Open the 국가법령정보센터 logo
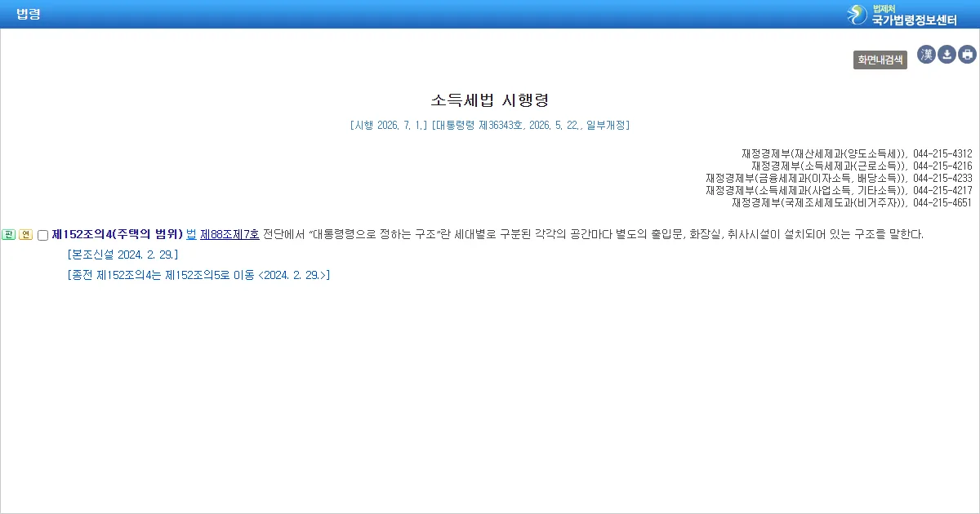Image resolution: width=980 pixels, height=514 pixels. (x=902, y=14)
